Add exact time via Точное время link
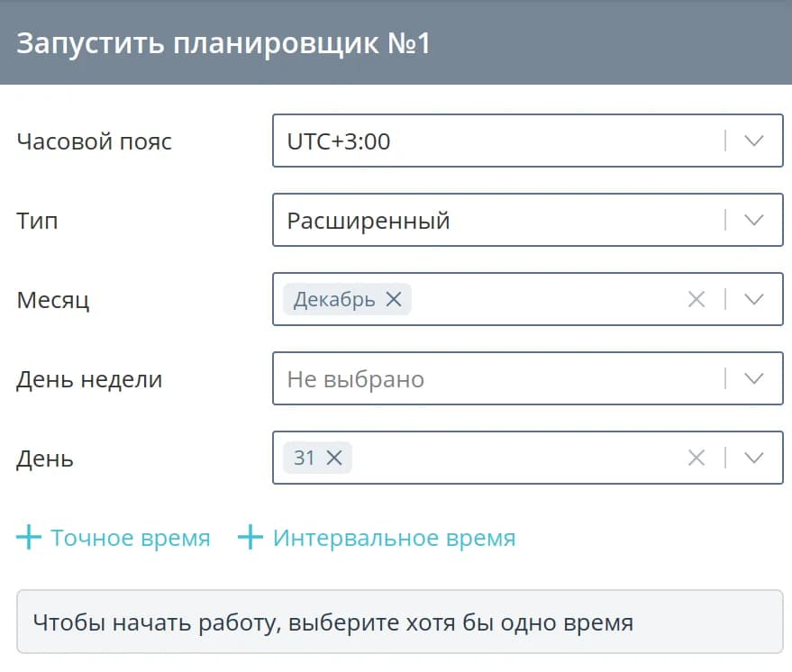Viewport: 792px width, 672px height. tap(131, 539)
